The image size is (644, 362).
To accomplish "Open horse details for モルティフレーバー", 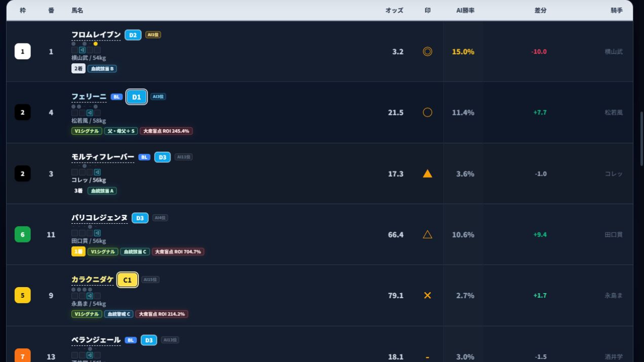I will tap(103, 157).
